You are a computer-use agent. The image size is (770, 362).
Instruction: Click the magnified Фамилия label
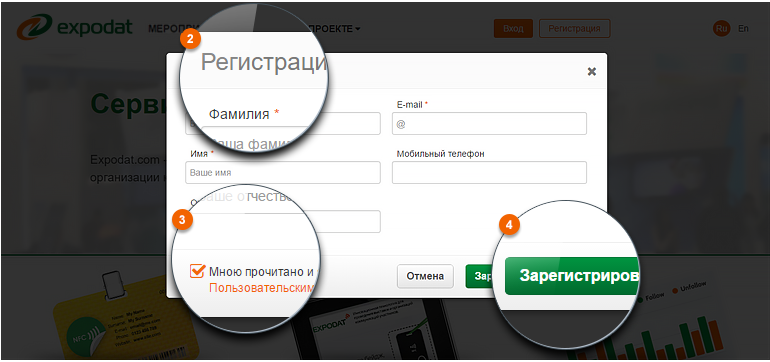239,114
